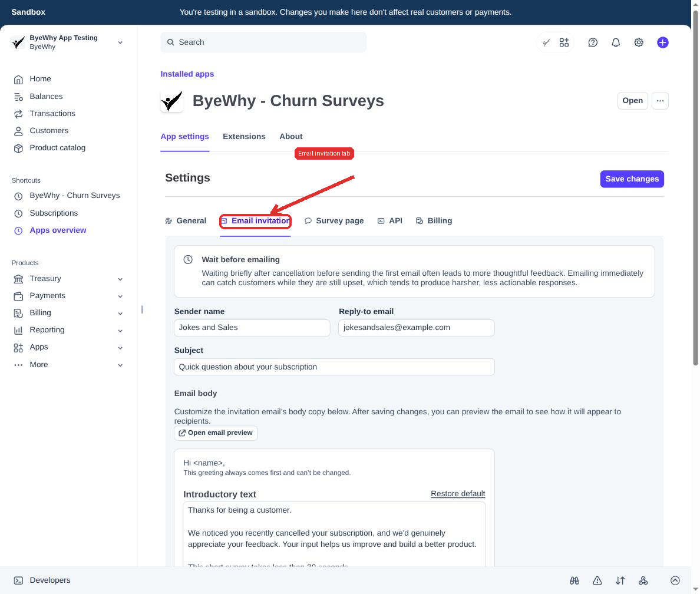
Task: Open the ByeWhy app icon in top toolbar
Action: point(546,42)
